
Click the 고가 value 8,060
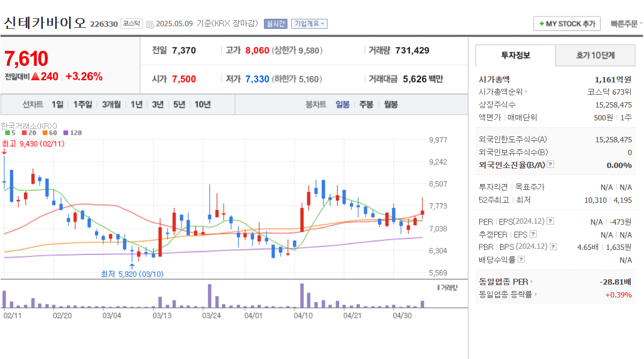point(257,50)
